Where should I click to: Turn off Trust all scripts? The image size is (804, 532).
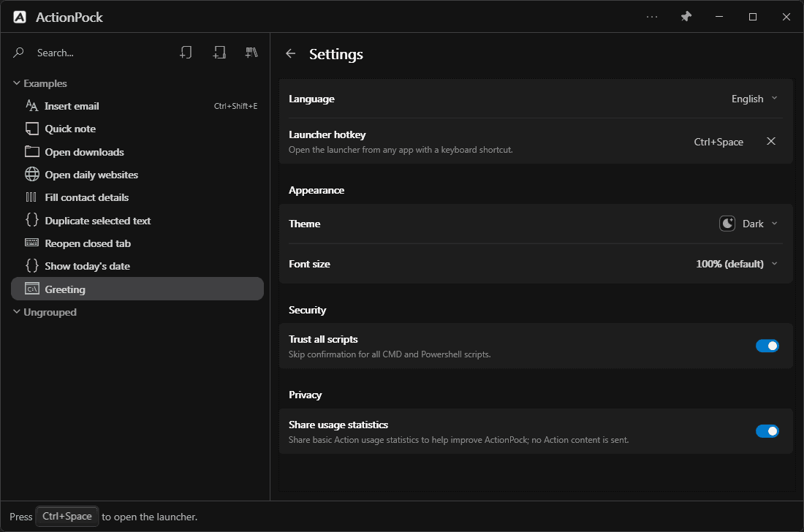click(767, 346)
